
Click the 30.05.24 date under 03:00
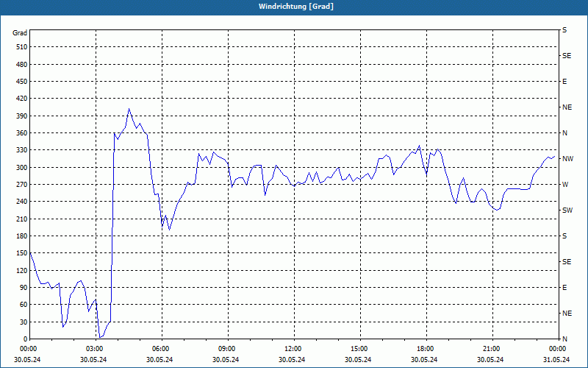[x=93, y=359]
